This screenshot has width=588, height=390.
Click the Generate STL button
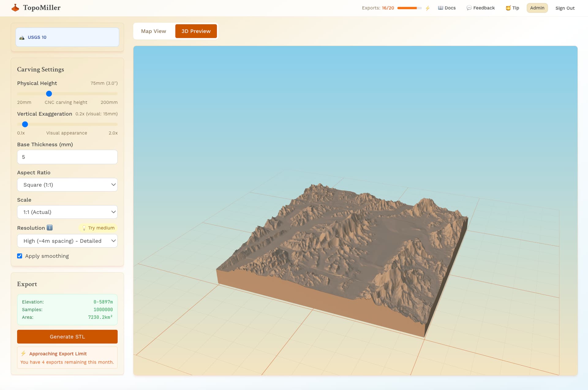point(67,337)
